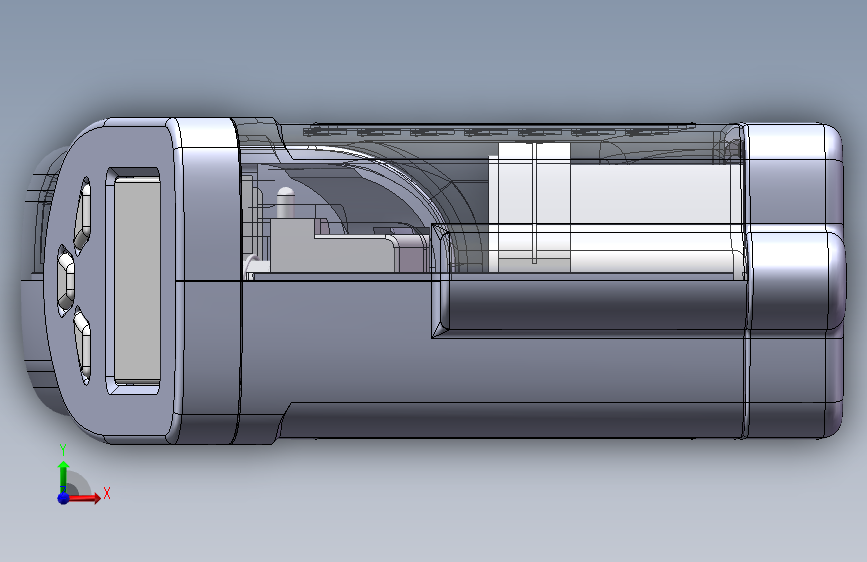Click the red X axis arrow of the triad

click(x=86, y=498)
